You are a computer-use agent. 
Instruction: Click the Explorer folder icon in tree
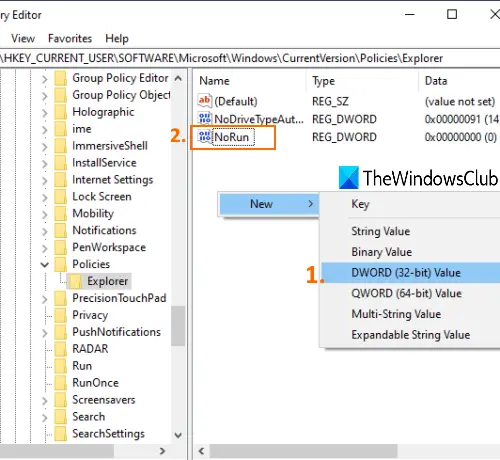coord(75,281)
